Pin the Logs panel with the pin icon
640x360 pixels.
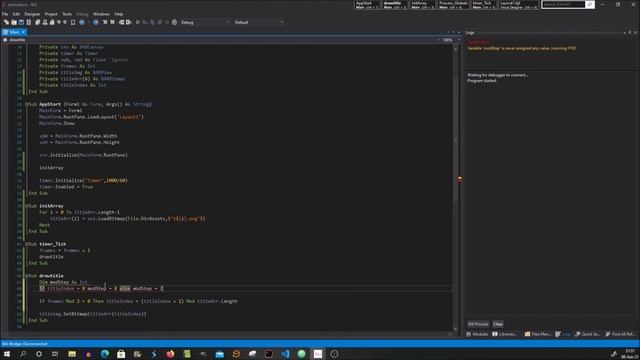[630, 32]
